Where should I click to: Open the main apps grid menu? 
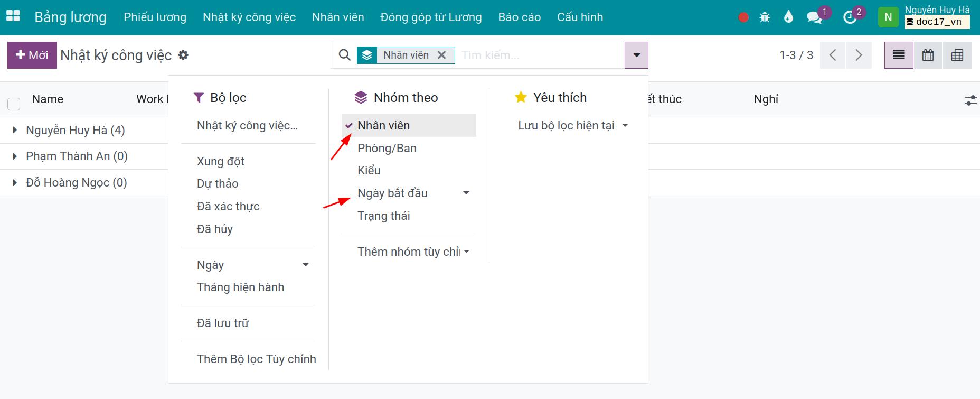[x=13, y=17]
